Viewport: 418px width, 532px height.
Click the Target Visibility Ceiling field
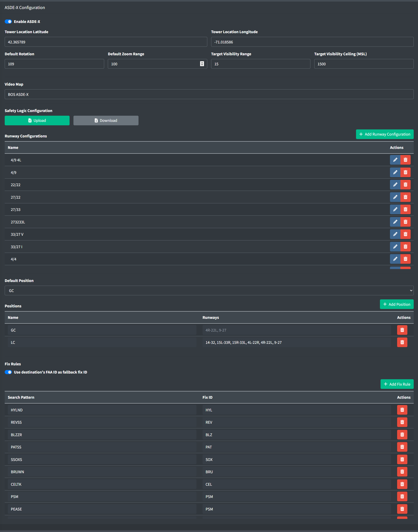(364, 64)
